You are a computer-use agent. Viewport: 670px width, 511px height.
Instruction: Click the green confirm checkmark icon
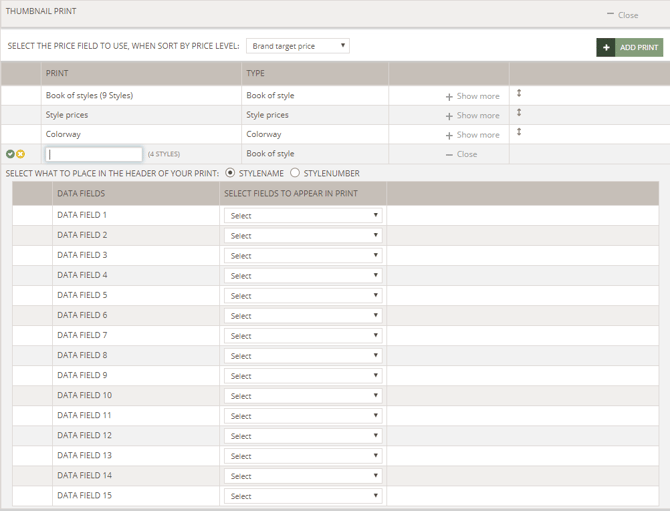pos(10,154)
